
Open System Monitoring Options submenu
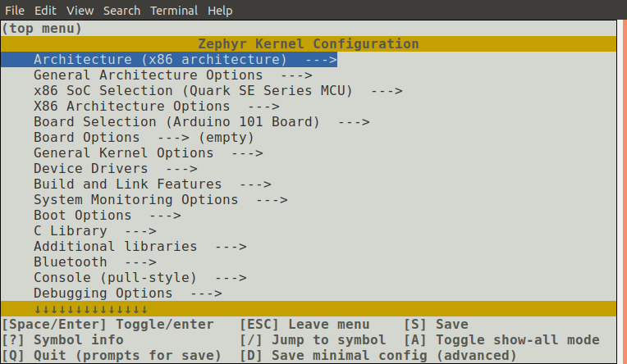[161, 200]
